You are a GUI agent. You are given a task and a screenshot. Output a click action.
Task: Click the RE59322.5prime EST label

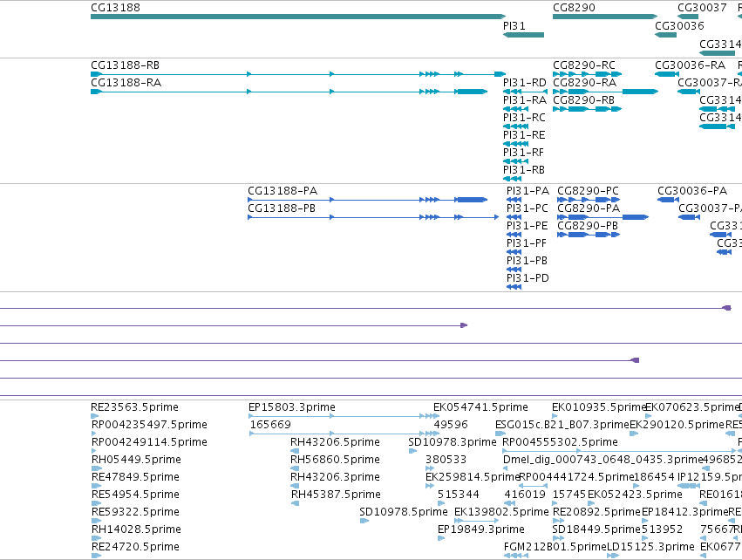(x=135, y=512)
